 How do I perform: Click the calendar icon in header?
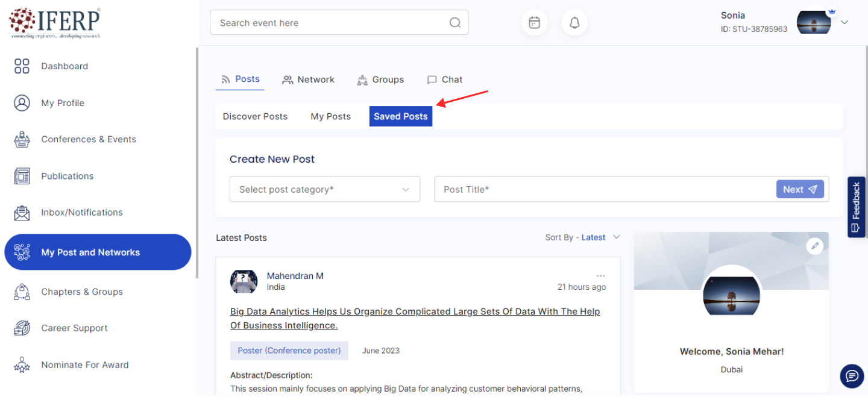coord(534,23)
